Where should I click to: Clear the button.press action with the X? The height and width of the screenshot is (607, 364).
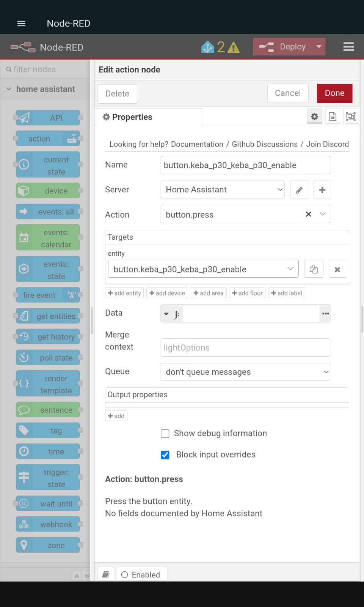point(308,214)
